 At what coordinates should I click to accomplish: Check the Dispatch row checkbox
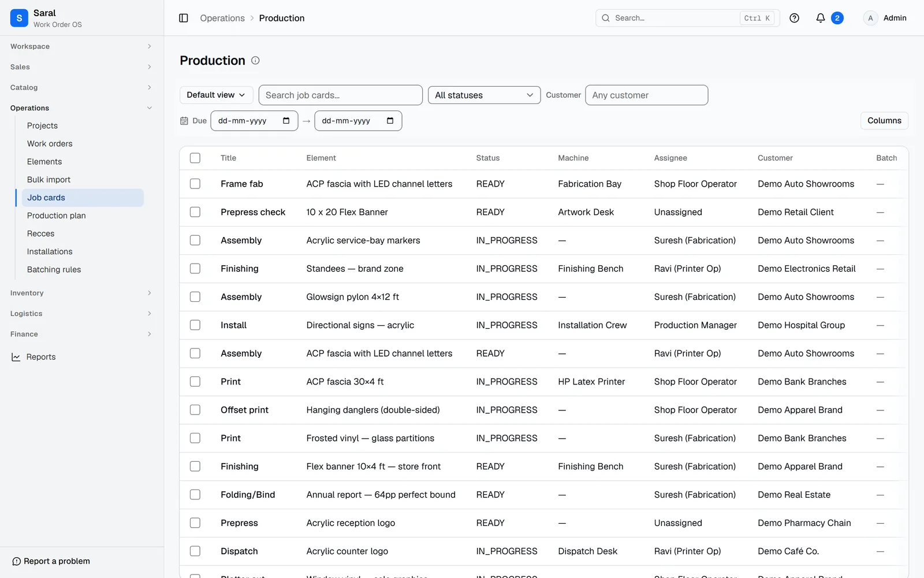tap(195, 551)
